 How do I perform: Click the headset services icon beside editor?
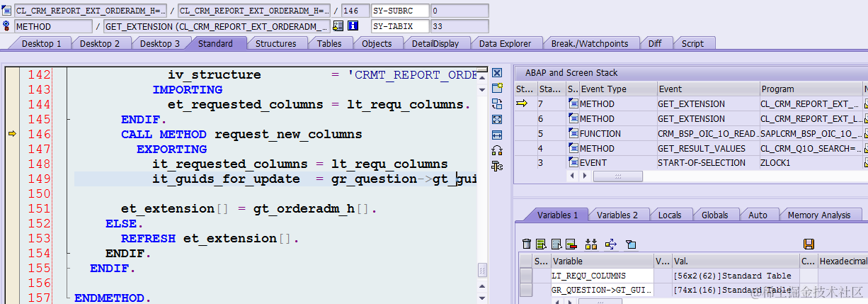[x=497, y=150]
